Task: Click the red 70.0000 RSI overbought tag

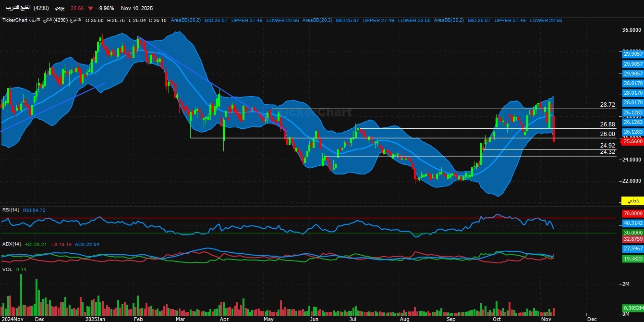Action: click(632, 213)
